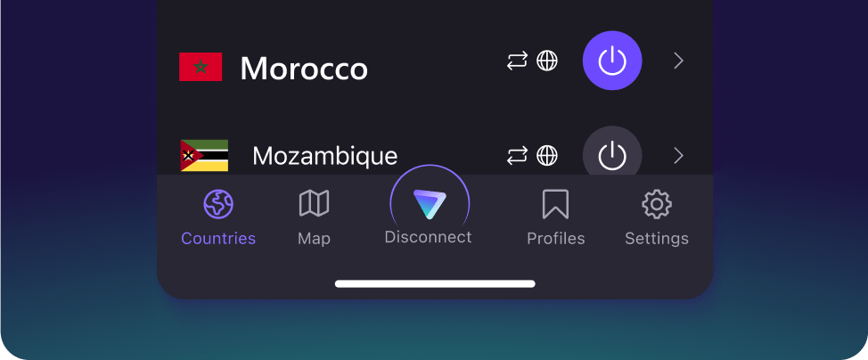Image resolution: width=868 pixels, height=360 pixels.
Task: Select the Mozambique country name
Action: click(325, 156)
